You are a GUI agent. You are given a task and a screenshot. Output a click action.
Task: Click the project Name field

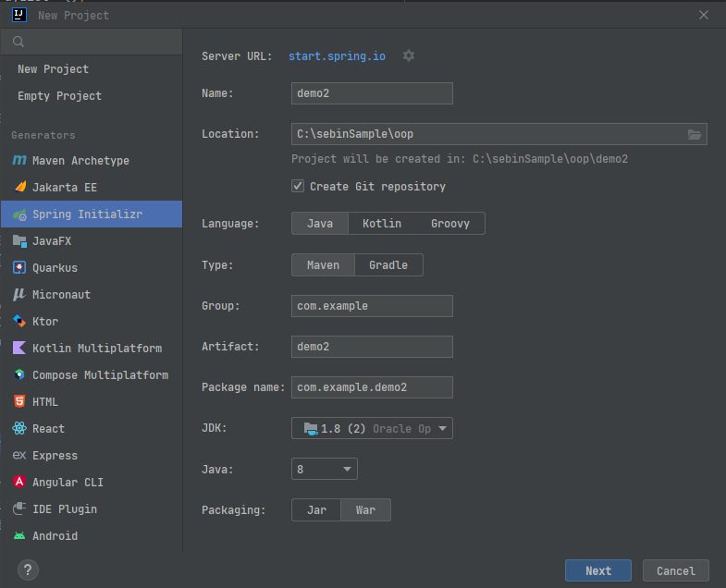[x=372, y=93]
